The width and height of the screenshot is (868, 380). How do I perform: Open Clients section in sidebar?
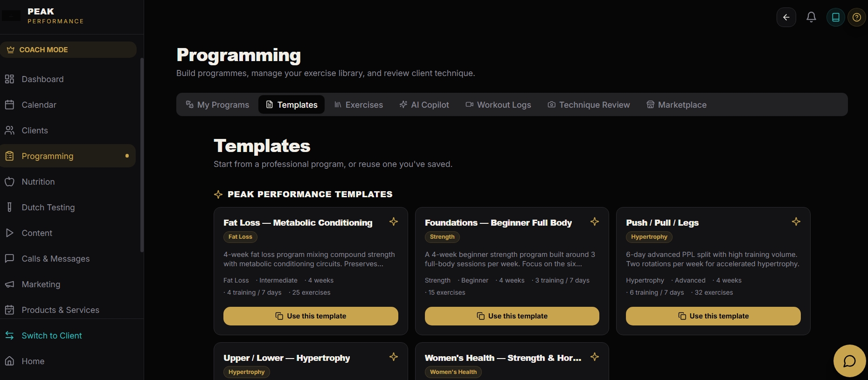(x=68, y=131)
